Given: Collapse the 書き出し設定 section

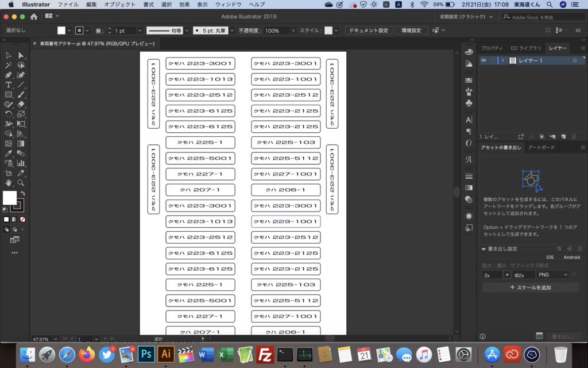Looking at the screenshot, I should coord(483,249).
